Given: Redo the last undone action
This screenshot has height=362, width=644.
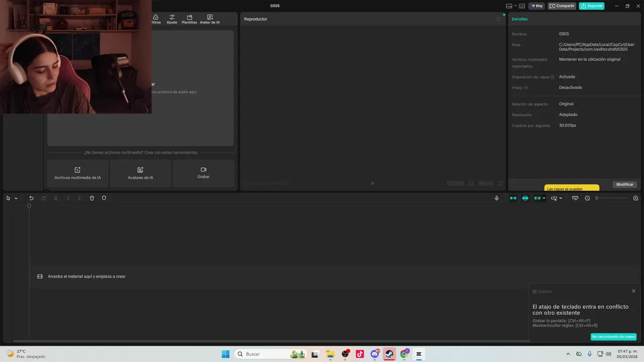Looking at the screenshot, I should pos(43,198).
